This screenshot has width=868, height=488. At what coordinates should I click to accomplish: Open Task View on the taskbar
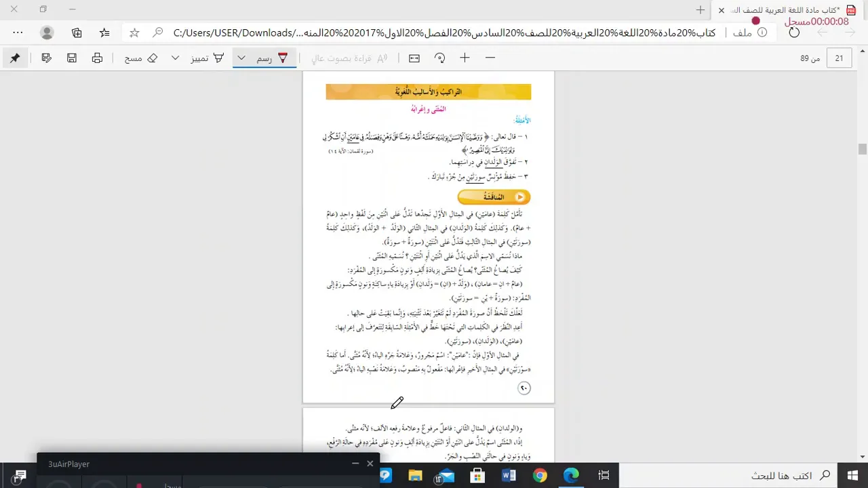[x=605, y=475]
